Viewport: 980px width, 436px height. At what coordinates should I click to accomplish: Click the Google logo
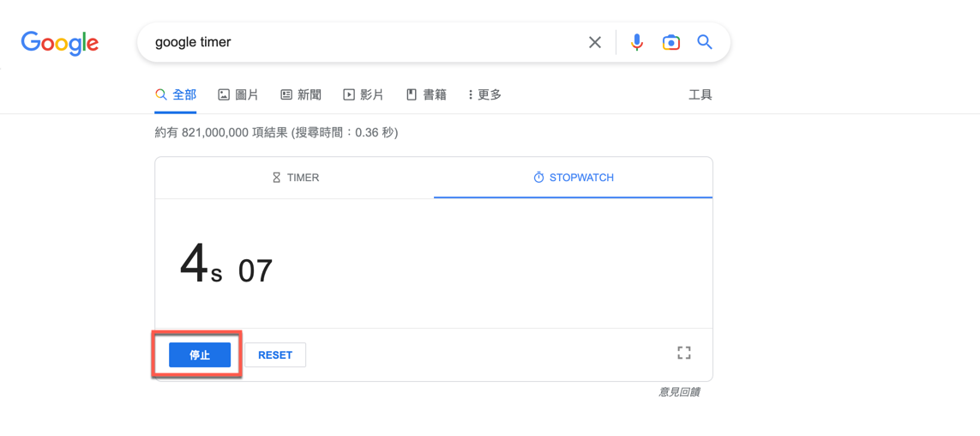(59, 43)
